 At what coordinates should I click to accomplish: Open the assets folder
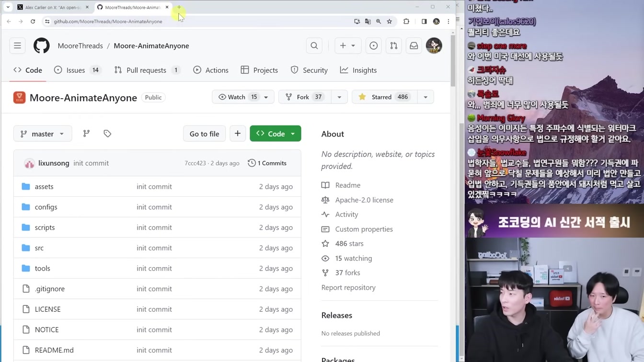44,187
